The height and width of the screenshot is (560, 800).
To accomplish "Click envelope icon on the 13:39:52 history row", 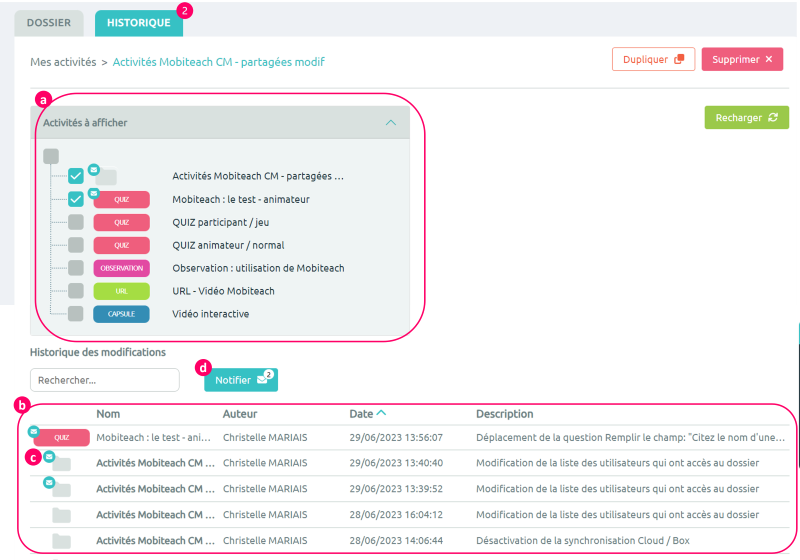I will [49, 482].
